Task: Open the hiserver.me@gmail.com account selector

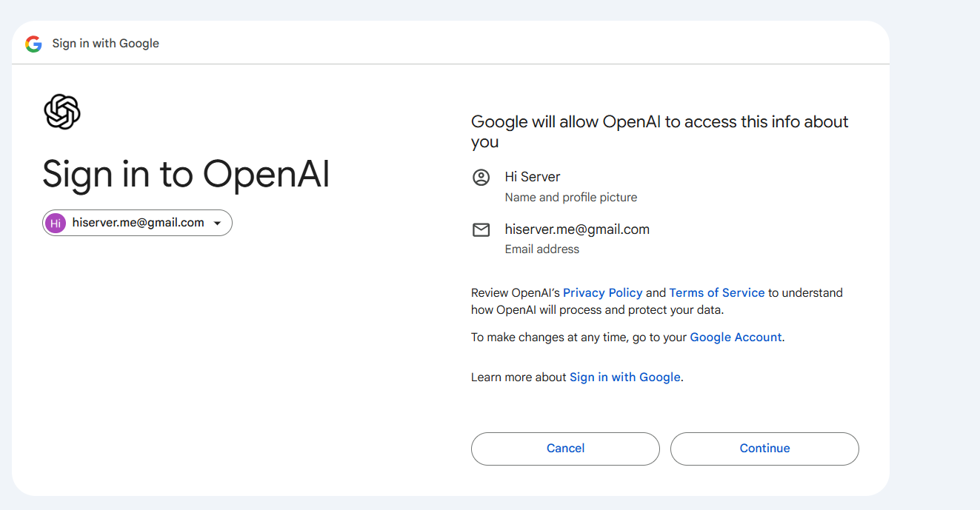Action: (x=137, y=223)
